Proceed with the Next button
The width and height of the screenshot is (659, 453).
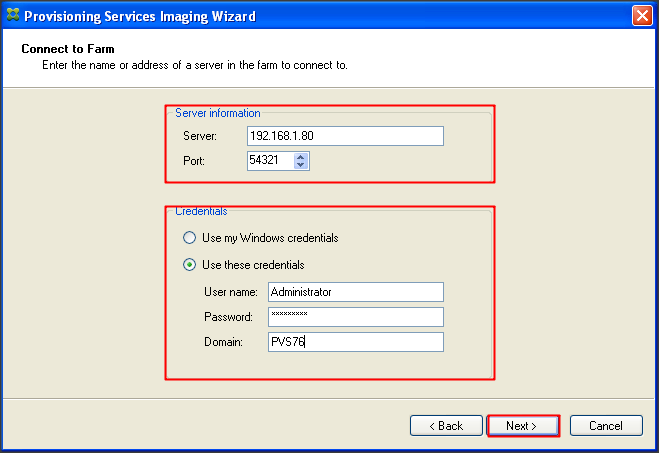(522, 426)
